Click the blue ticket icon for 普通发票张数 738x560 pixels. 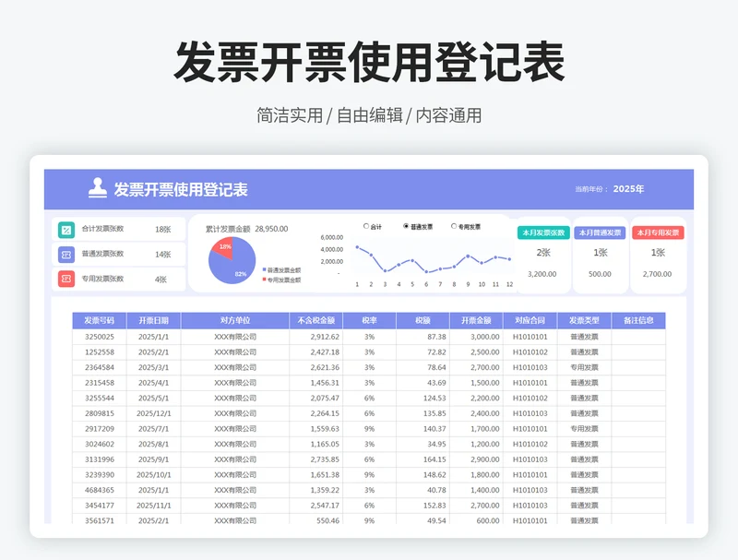[66, 255]
